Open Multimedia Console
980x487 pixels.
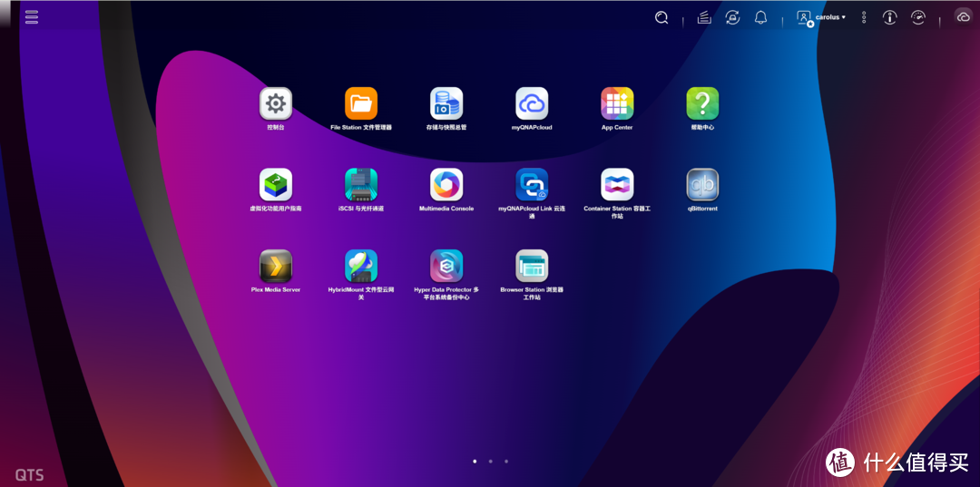pos(446,185)
